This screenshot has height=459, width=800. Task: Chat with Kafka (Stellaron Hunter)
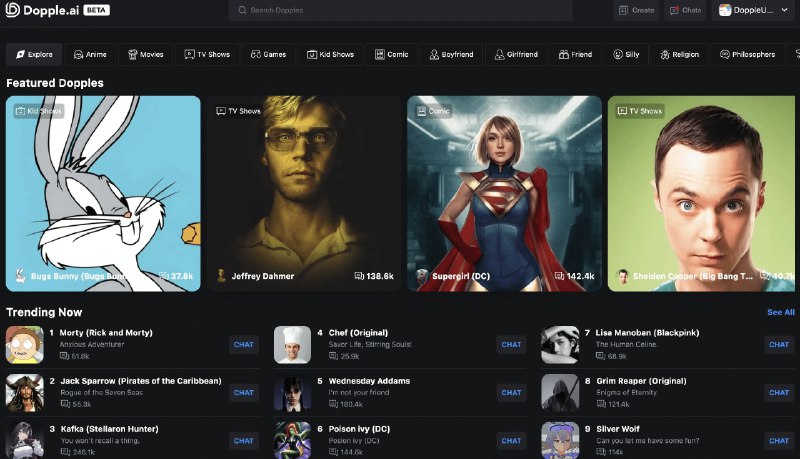[243, 441]
